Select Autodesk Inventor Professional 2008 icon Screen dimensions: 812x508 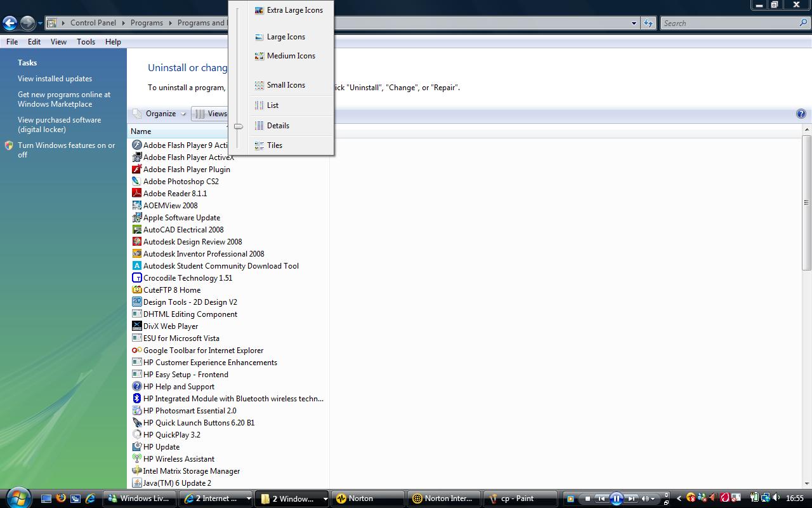coord(136,254)
